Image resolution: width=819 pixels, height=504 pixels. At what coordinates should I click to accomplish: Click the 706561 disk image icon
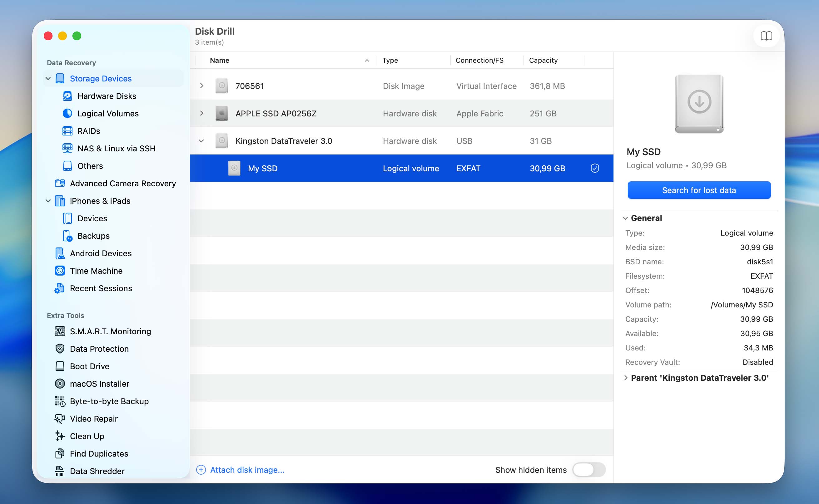(221, 86)
